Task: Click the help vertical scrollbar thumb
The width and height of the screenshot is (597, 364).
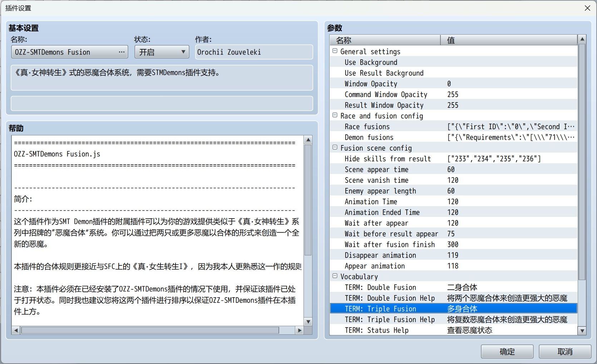Action: tap(308, 200)
